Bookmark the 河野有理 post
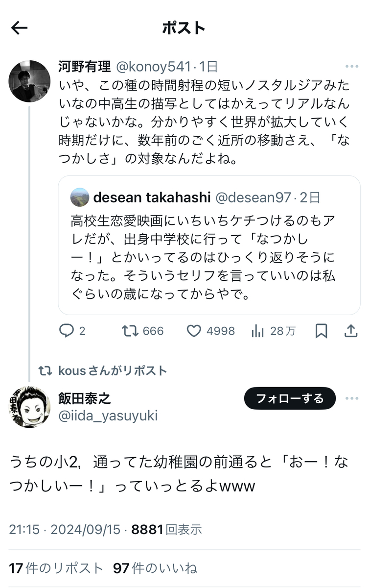The height and width of the screenshot is (588, 369). pos(321,331)
